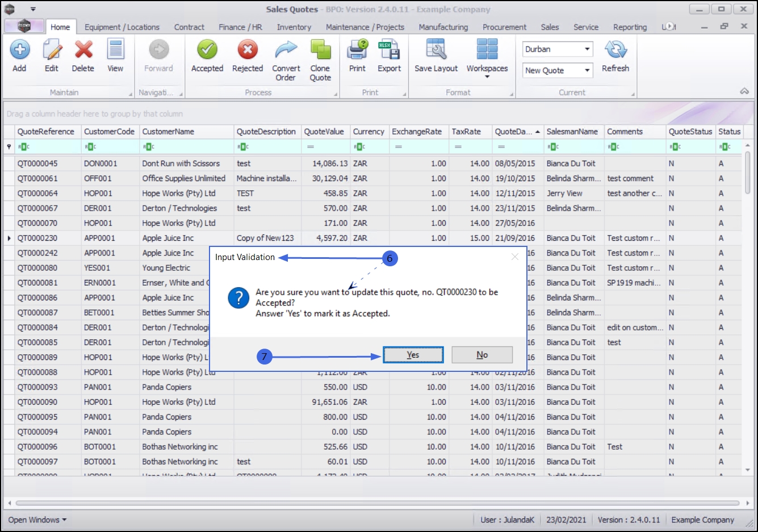Click the Save Layout icon

[x=436, y=50]
